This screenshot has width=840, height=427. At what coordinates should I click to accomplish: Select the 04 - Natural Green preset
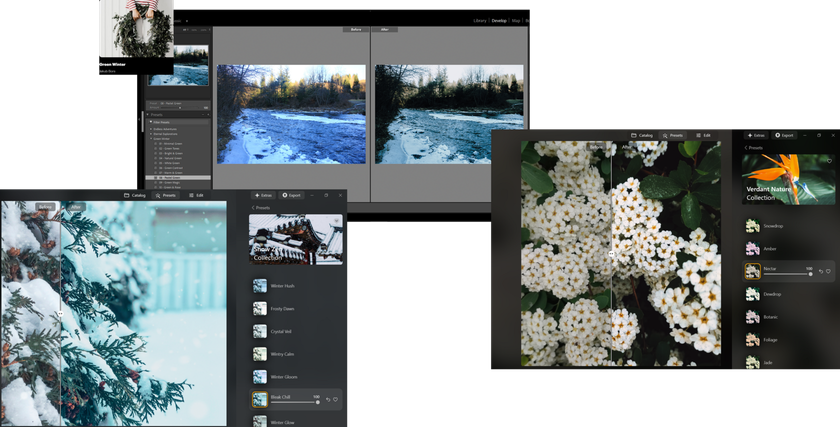click(169, 158)
